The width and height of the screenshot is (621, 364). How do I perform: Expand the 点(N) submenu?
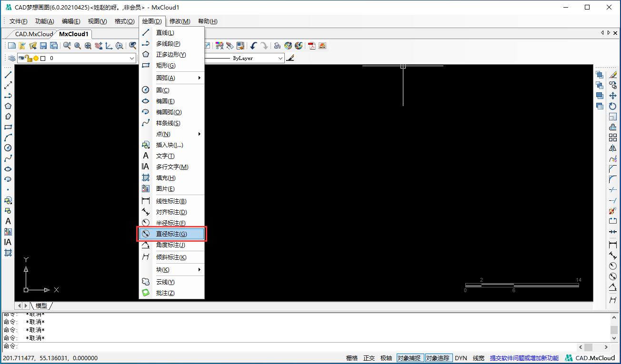click(172, 134)
